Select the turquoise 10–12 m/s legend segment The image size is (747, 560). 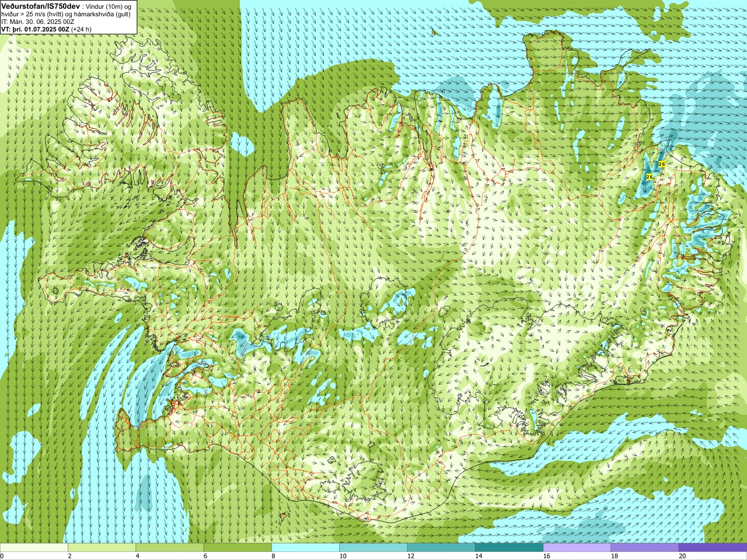tap(373, 548)
